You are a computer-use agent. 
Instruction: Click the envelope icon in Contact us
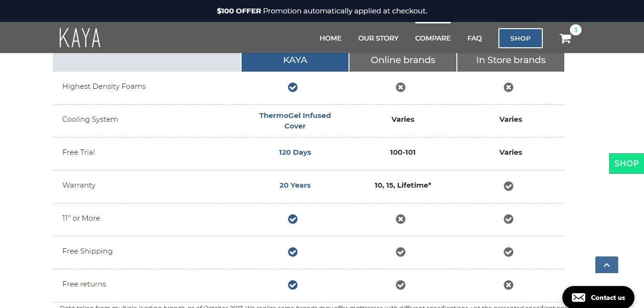[579, 297]
